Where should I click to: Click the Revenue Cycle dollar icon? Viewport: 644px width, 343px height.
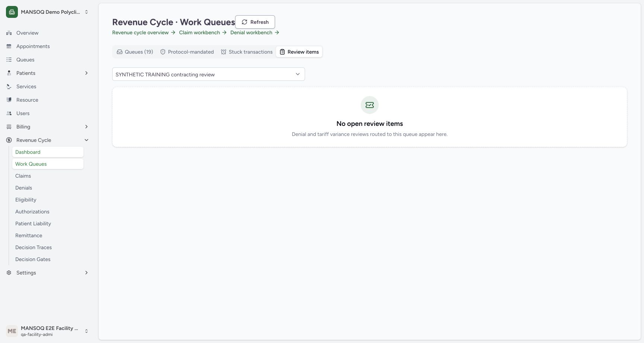click(9, 140)
